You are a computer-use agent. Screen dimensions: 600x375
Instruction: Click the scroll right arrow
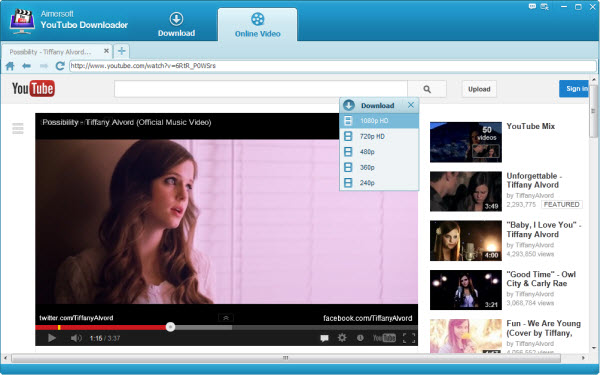click(x=583, y=358)
